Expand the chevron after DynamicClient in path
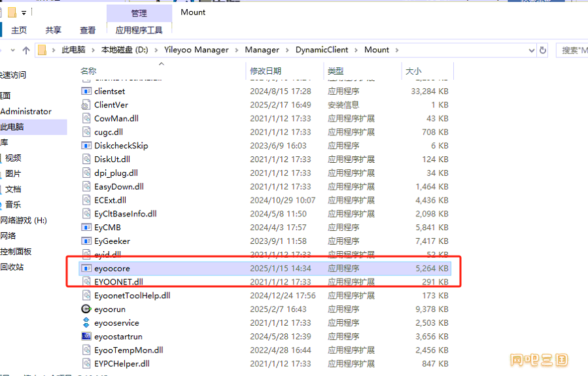The width and height of the screenshot is (588, 376). (x=356, y=50)
